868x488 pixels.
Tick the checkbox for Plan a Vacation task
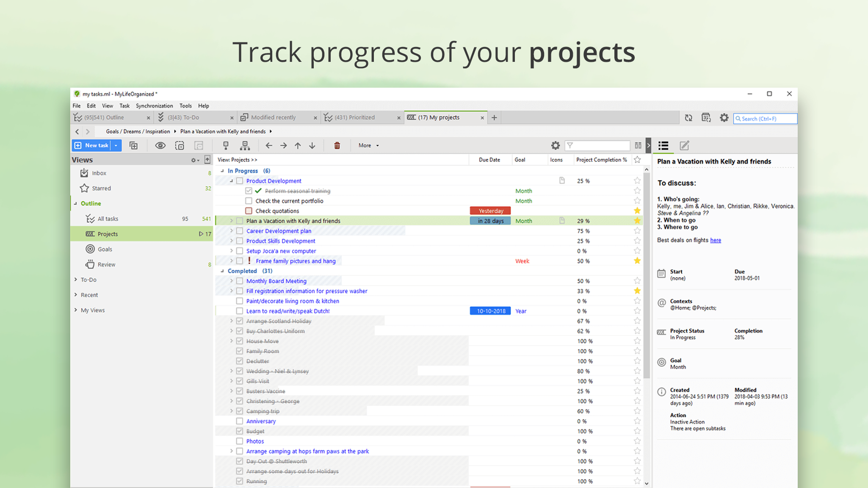pos(240,220)
